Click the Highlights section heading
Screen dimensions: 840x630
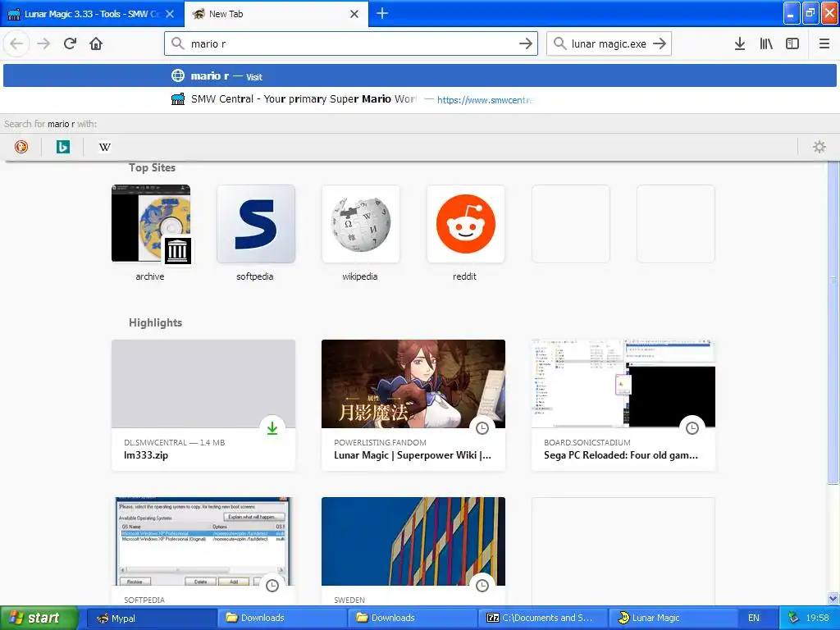(x=155, y=322)
